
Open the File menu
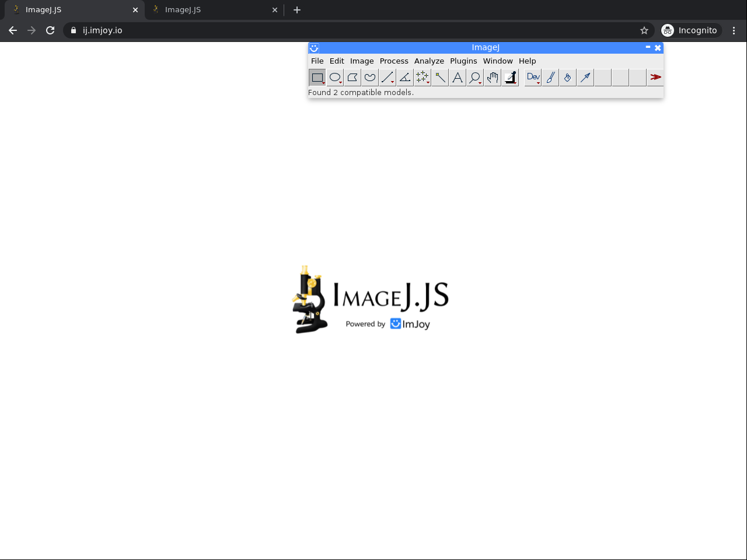point(317,61)
